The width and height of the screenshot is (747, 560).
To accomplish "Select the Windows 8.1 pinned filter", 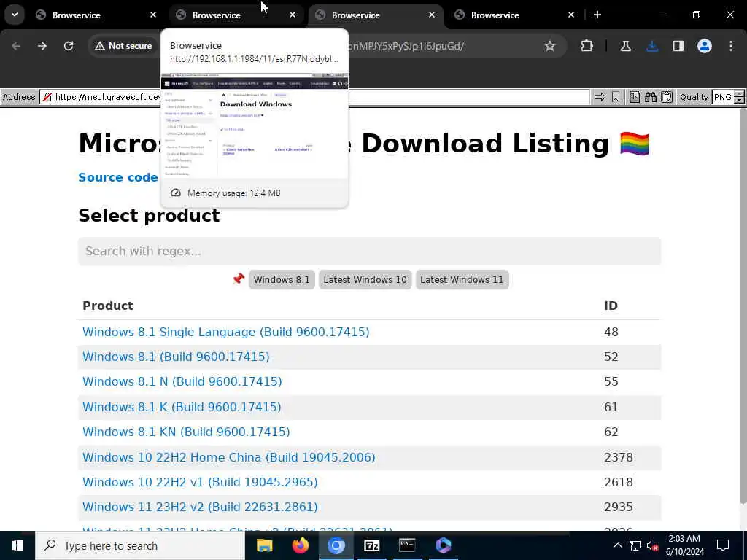I will (281, 279).
